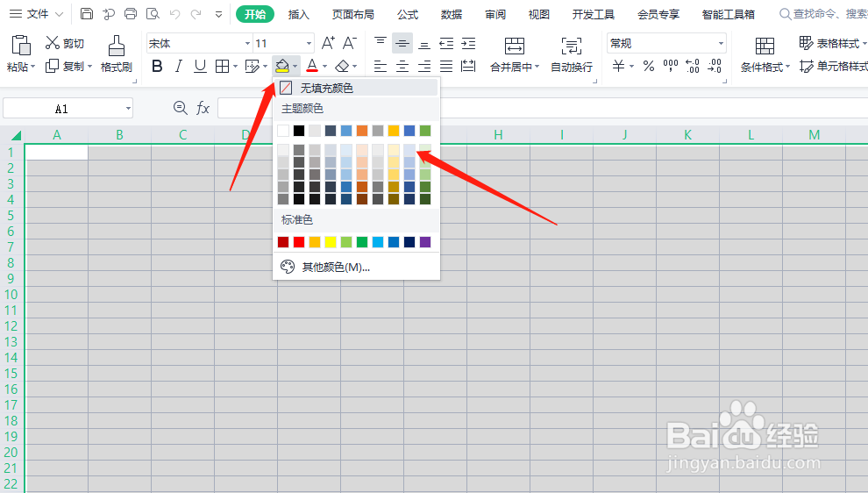The height and width of the screenshot is (493, 868).
Task: Click the Print icon in quick toolbar
Action: (x=131, y=14)
